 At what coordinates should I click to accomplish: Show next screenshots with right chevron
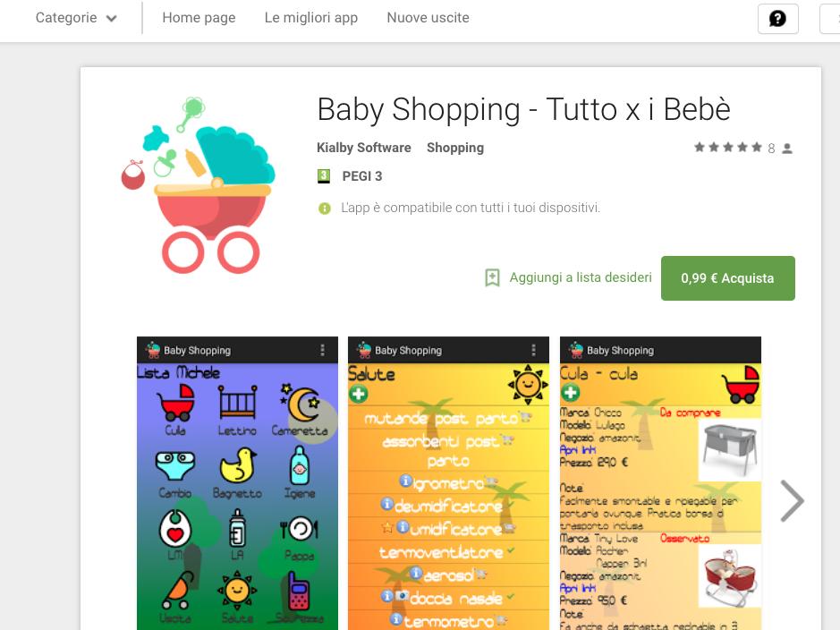792,501
